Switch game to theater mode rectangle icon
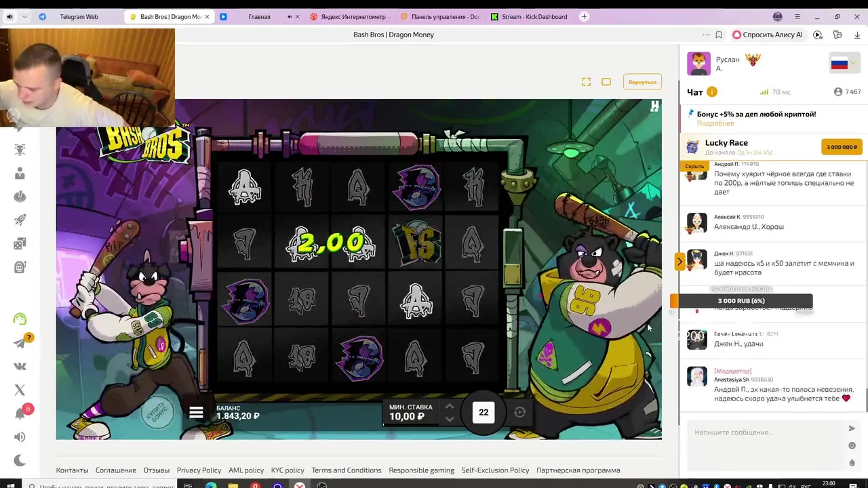This screenshot has height=488, width=868. coord(606,82)
